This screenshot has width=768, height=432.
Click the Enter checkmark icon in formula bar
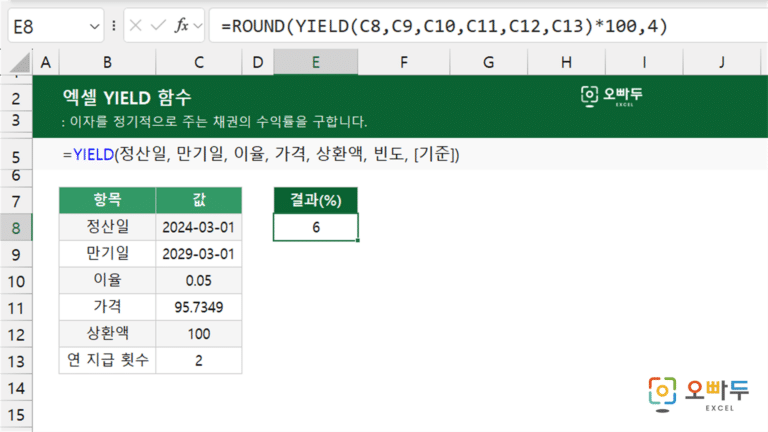point(158,25)
